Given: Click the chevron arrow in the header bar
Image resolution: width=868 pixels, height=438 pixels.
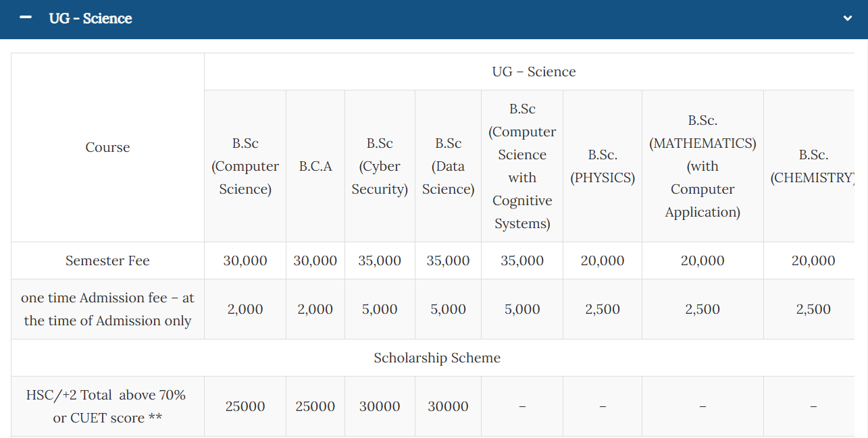Looking at the screenshot, I should tap(848, 19).
